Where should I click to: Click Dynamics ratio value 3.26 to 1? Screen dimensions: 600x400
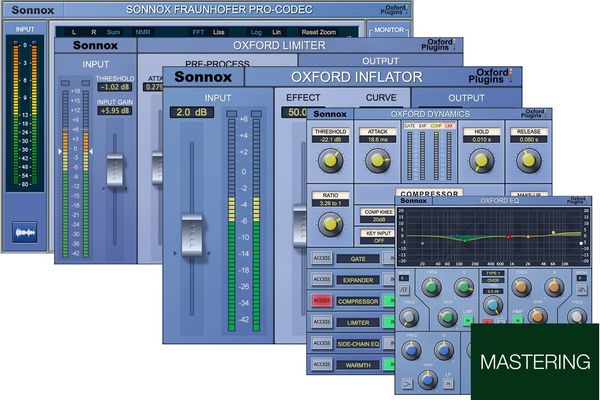coord(331,203)
